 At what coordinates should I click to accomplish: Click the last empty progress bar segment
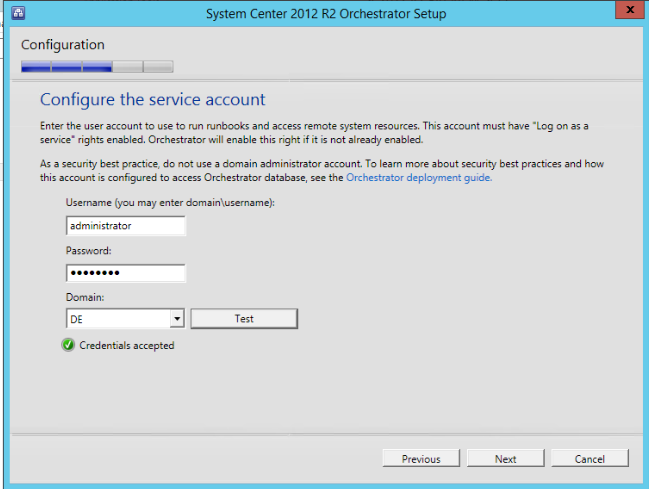click(158, 67)
